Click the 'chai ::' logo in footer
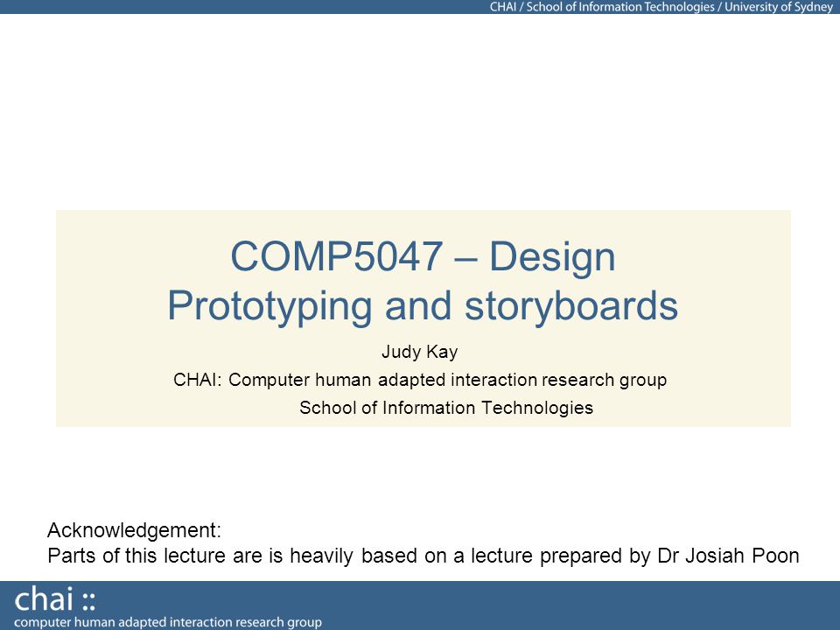The height and width of the screenshot is (630, 840). [x=55, y=599]
